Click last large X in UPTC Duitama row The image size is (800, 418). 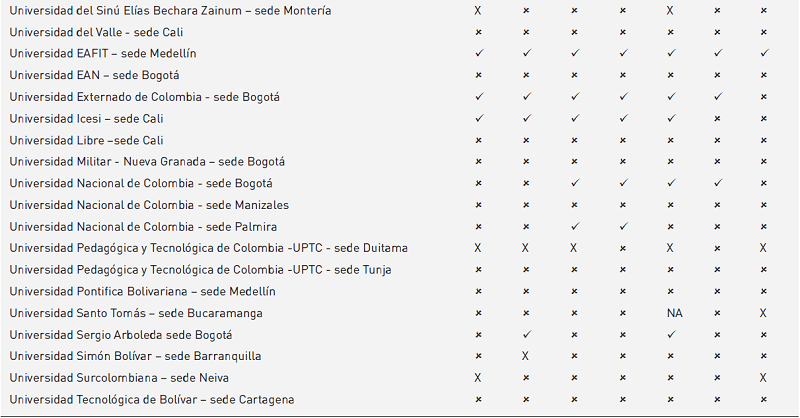pyautogui.click(x=763, y=248)
